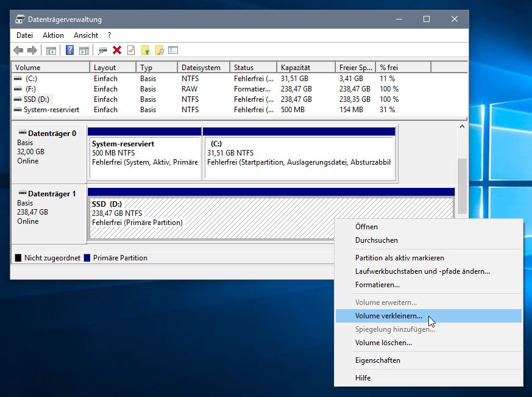Select Laufwerkbuchstaben und -pfade ändern
Screen dimensions: 532x397
point(428,271)
